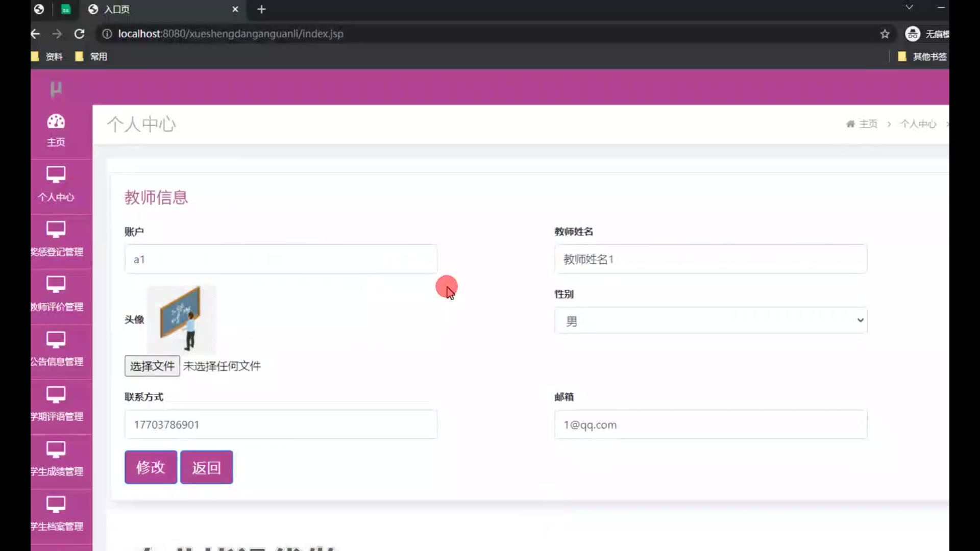The width and height of the screenshot is (980, 551).
Task: Click the browser reload icon
Action: pyautogui.click(x=79, y=34)
